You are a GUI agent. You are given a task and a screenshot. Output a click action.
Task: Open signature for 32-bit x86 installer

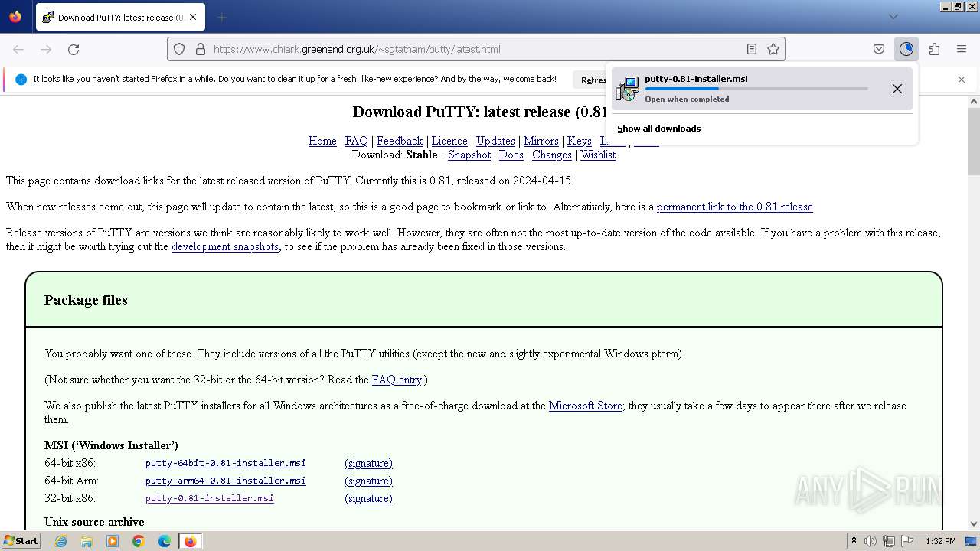click(x=368, y=498)
